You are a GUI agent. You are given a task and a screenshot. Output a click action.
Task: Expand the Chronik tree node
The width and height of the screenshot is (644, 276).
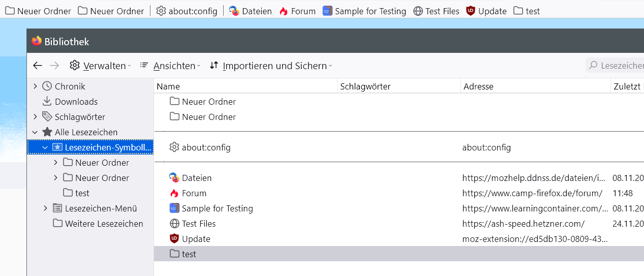coord(35,86)
